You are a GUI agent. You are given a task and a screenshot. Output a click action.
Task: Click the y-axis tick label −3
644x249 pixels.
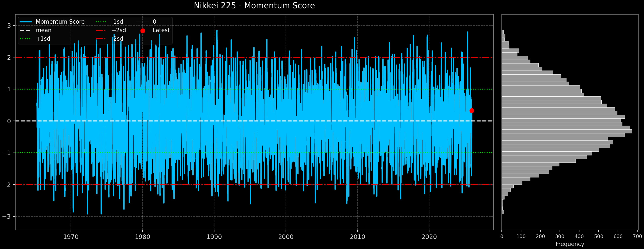tap(7, 216)
